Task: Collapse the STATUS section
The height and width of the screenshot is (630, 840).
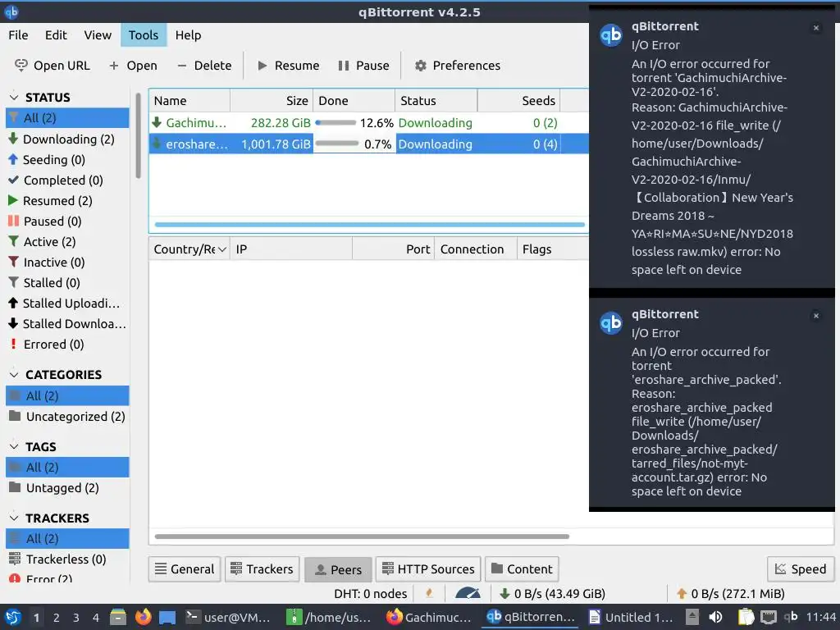Action: [14, 98]
